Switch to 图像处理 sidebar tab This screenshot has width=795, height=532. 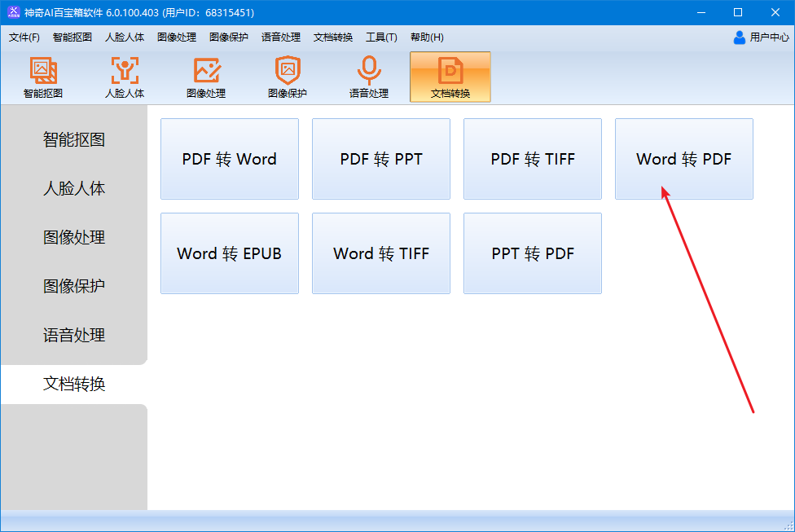click(x=74, y=237)
